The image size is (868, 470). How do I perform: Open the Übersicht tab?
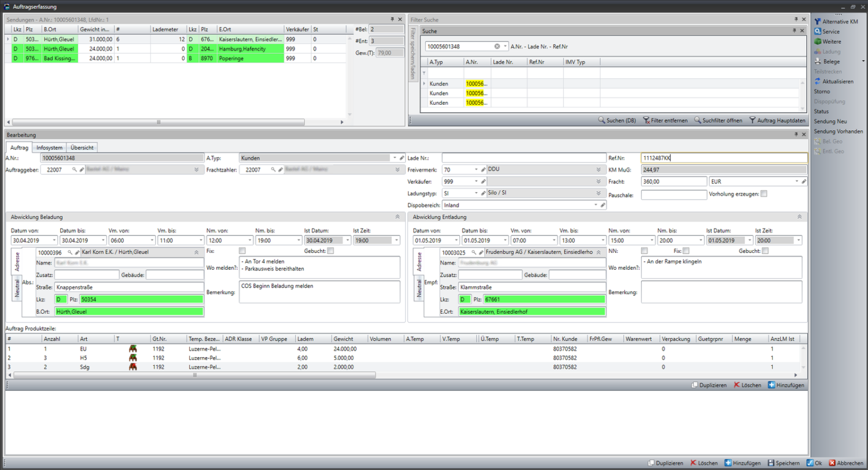(82, 148)
